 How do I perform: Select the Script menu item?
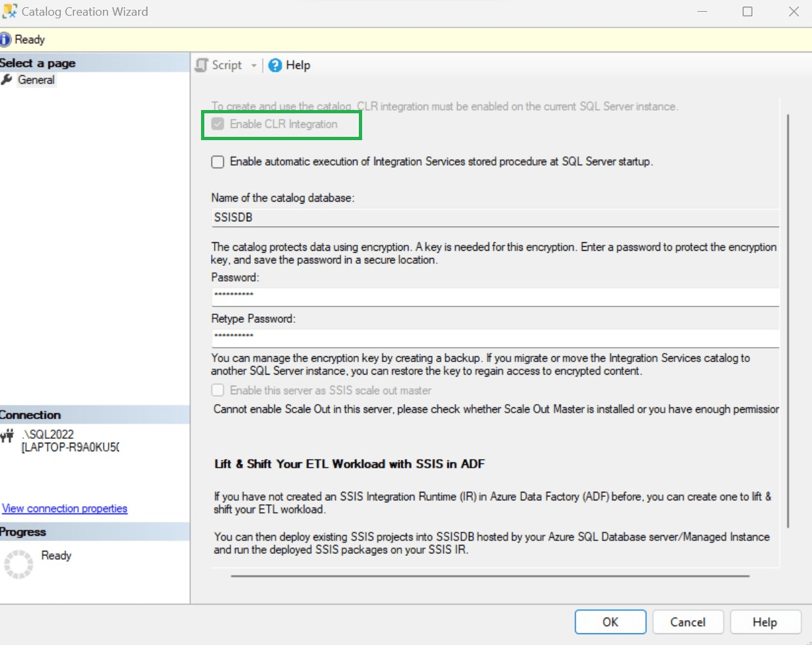pos(226,65)
